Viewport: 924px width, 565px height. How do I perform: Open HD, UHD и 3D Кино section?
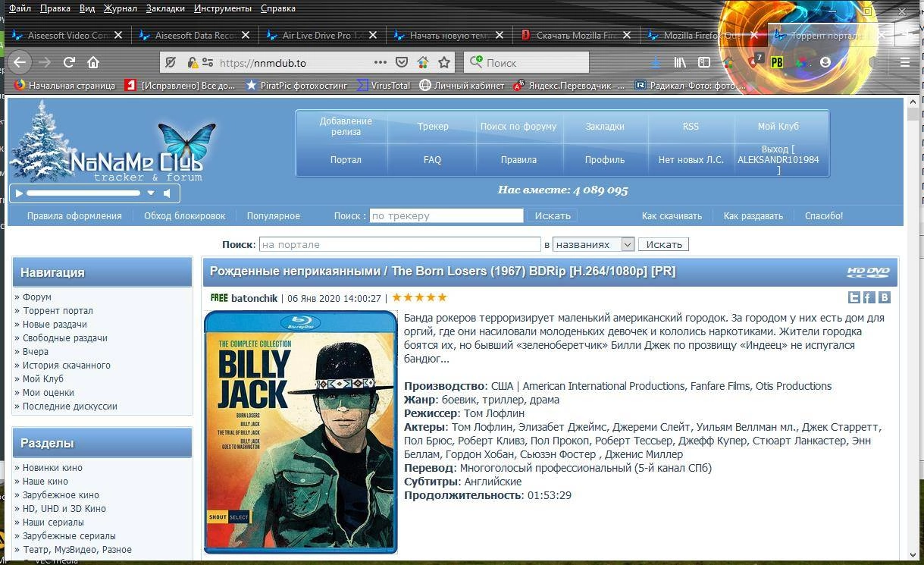click(64, 508)
